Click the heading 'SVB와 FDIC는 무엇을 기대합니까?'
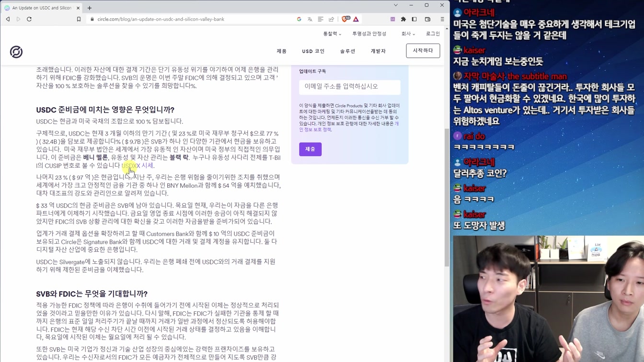Image resolution: width=644 pixels, height=362 pixels. point(92,294)
